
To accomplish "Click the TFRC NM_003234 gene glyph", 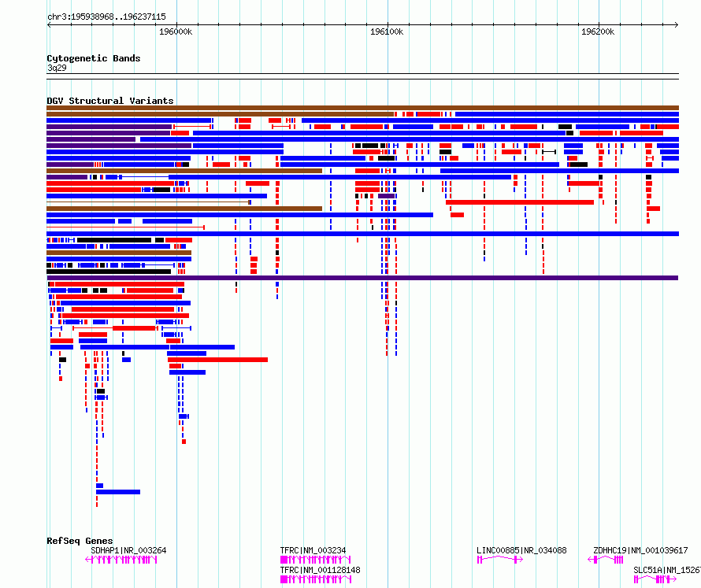I will click(x=316, y=560).
